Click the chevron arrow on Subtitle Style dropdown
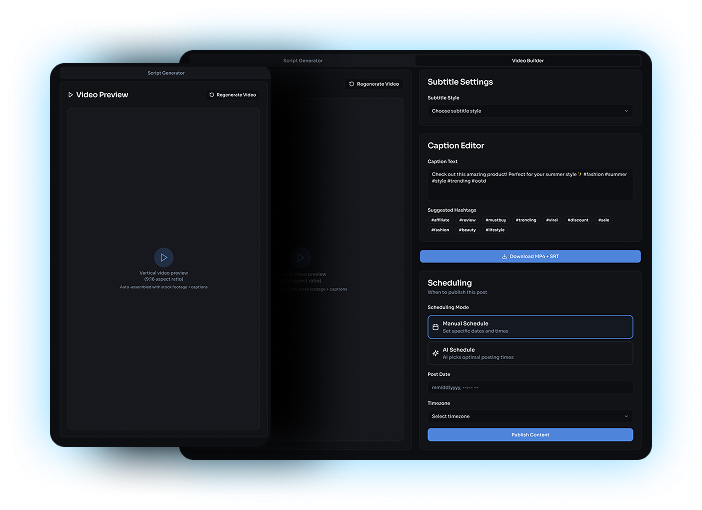The image size is (702, 510). [x=626, y=111]
